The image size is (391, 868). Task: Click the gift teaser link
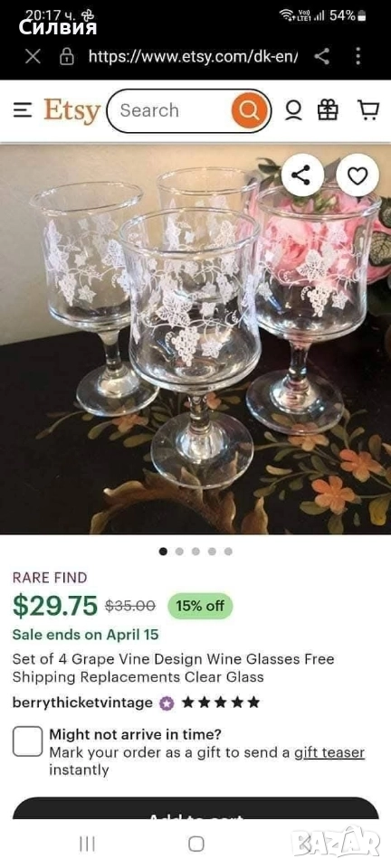[329, 752]
